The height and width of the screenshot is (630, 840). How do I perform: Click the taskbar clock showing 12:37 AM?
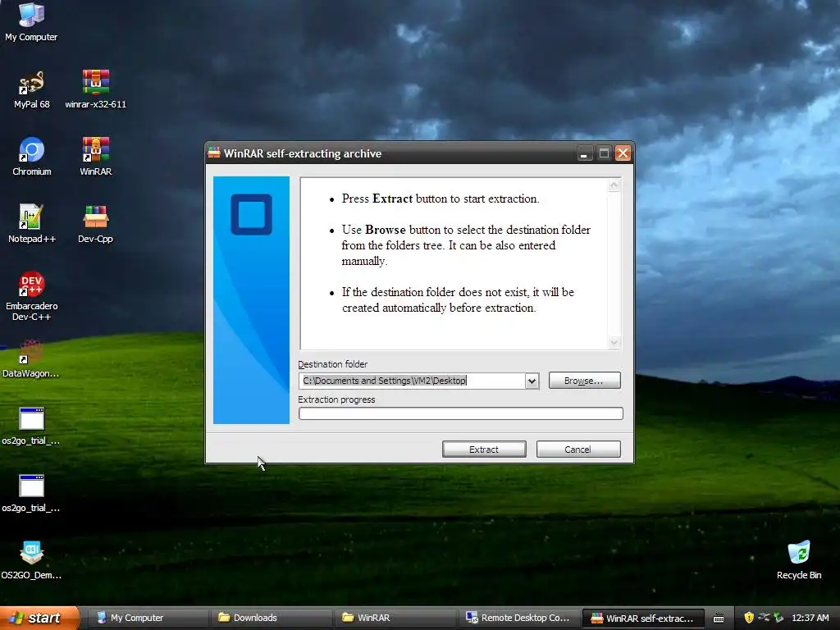pos(810,618)
